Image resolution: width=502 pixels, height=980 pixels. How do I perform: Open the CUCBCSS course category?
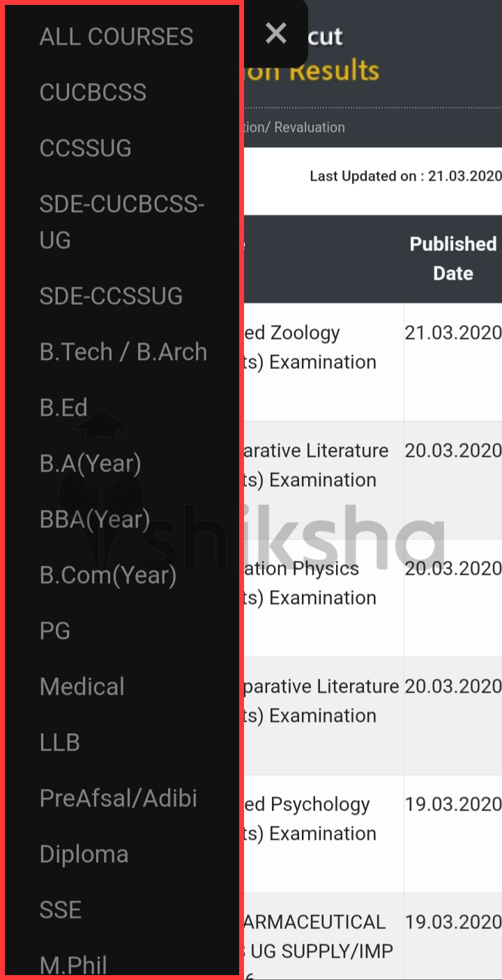pos(93,91)
